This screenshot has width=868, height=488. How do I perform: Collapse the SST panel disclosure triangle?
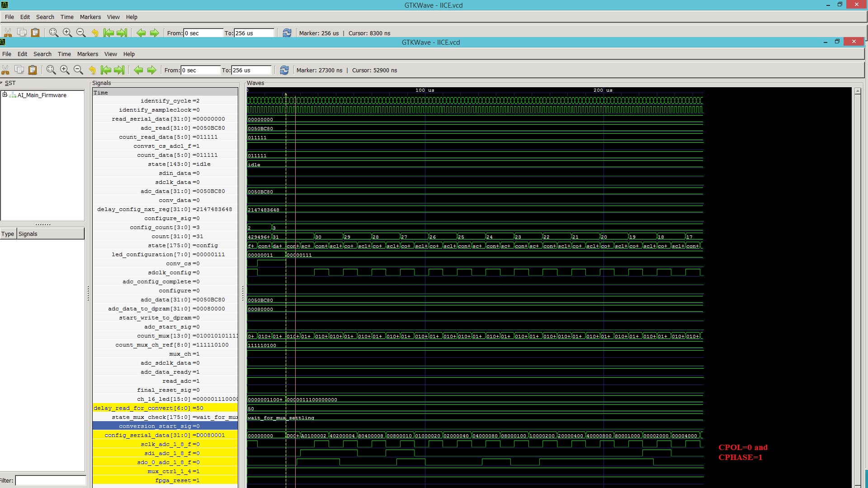(x=2, y=83)
